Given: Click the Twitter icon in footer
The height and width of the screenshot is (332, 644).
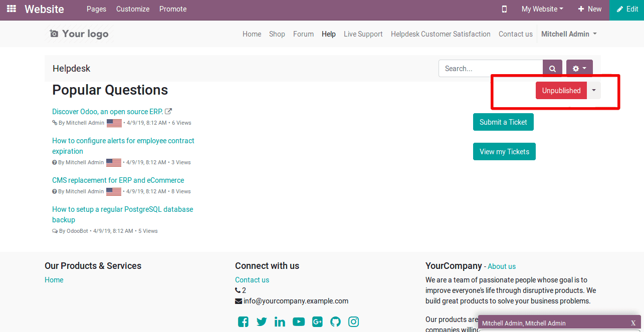Looking at the screenshot, I should (262, 322).
